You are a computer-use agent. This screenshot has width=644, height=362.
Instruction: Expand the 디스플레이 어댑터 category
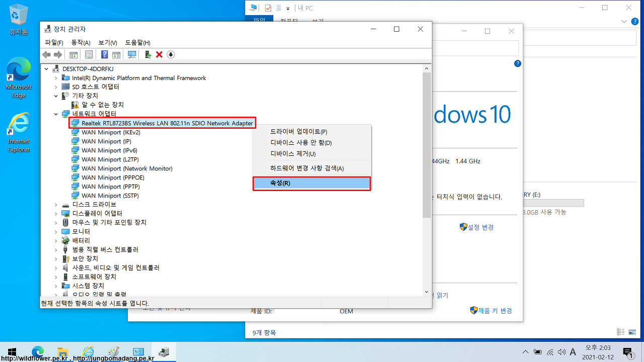pyautogui.click(x=56, y=214)
